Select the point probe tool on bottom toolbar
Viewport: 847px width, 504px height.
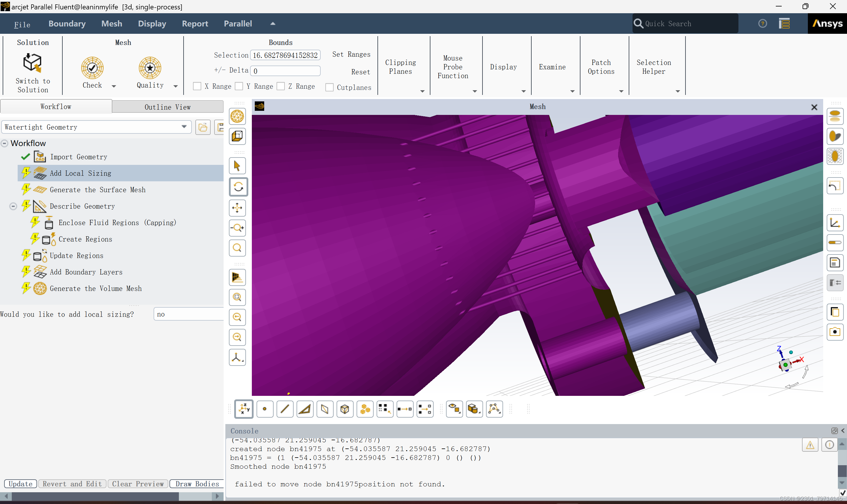click(x=265, y=409)
